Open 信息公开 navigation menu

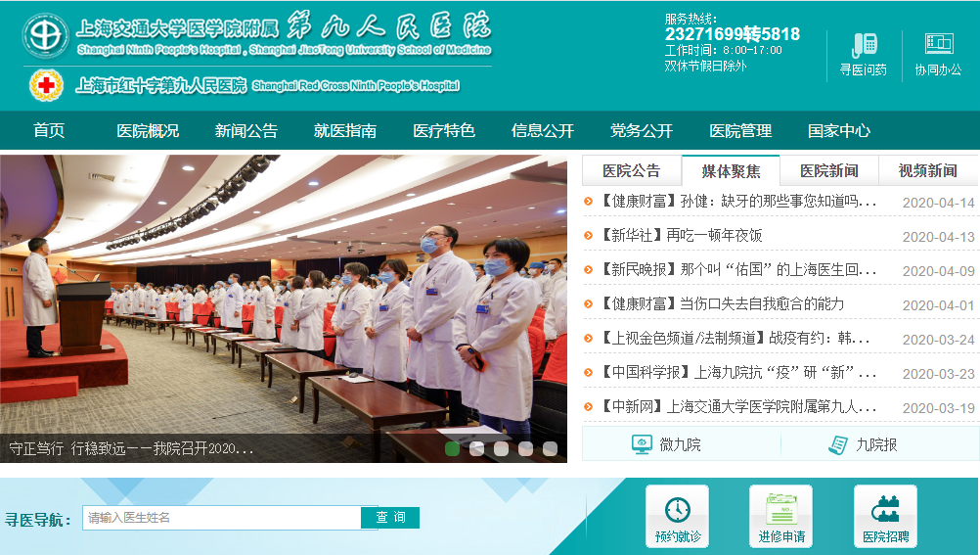[543, 131]
